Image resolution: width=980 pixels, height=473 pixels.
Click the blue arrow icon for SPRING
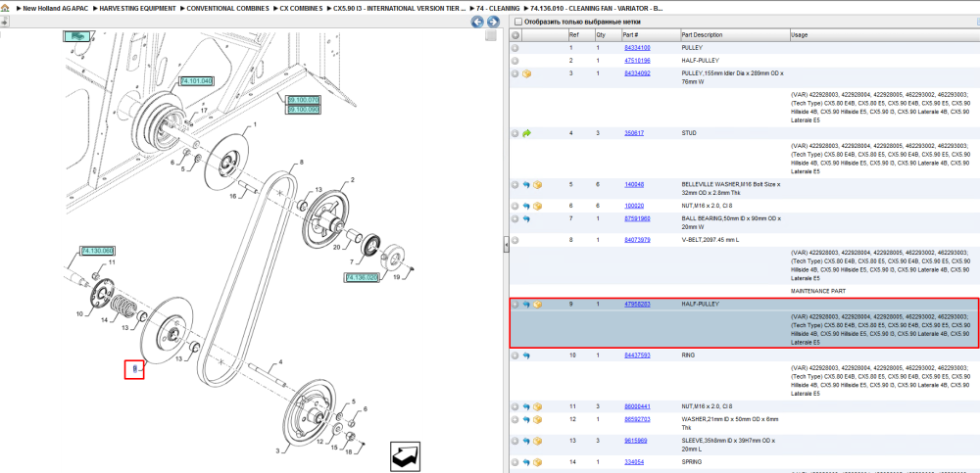526,462
